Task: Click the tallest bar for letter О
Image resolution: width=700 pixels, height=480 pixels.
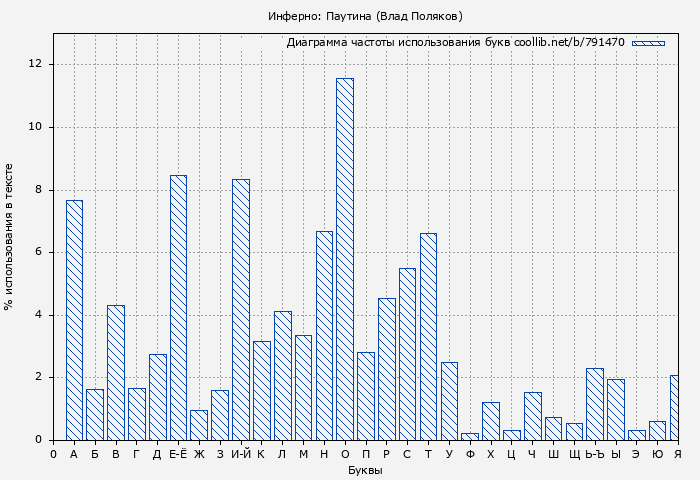Action: [344, 259]
